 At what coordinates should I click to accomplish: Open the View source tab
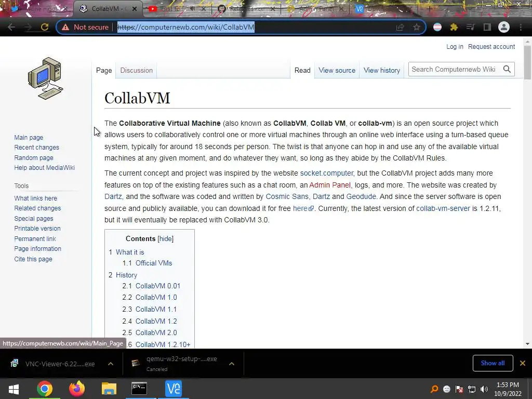coord(337,70)
